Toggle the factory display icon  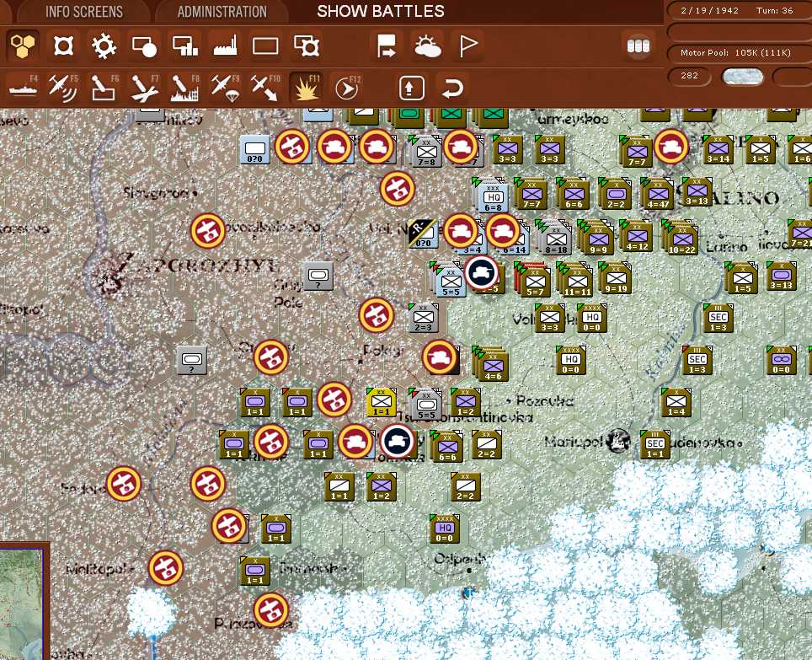pos(225,46)
